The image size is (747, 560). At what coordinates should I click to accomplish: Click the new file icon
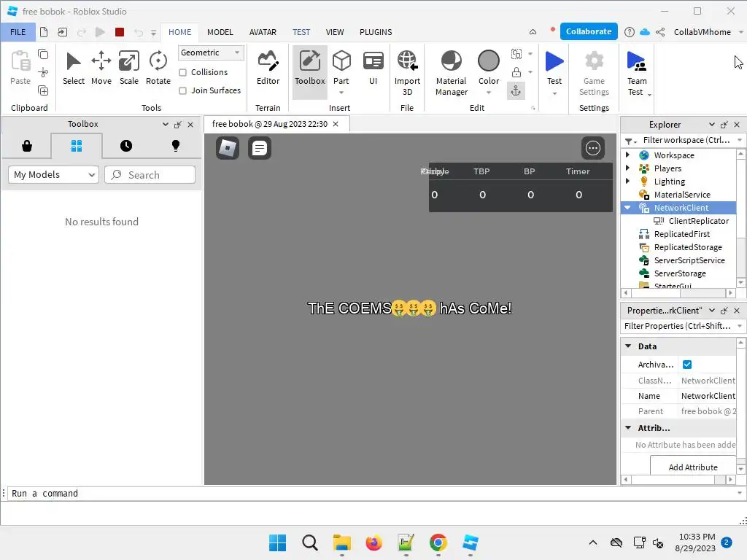point(44,32)
